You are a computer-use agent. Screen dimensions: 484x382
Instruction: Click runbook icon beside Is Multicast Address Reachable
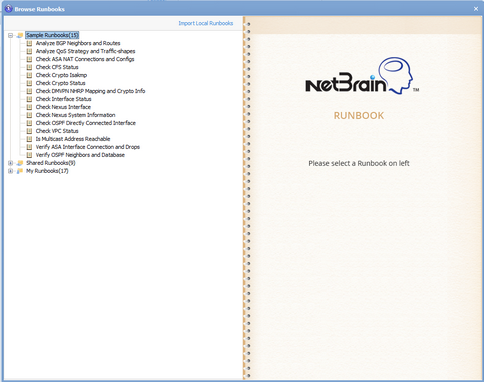pos(29,139)
